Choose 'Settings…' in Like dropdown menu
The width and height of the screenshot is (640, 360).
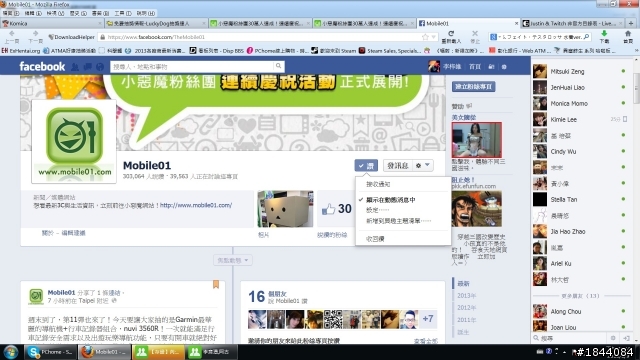pyautogui.click(x=377, y=210)
